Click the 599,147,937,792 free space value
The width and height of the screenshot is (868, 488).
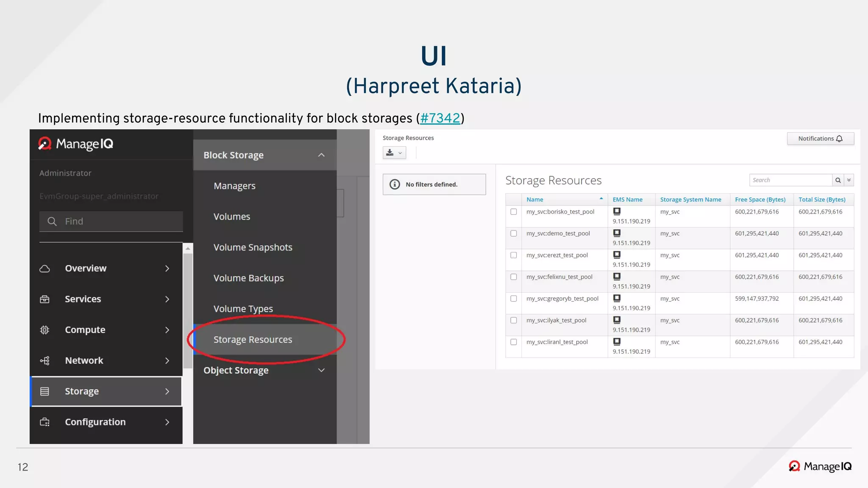tap(757, 299)
